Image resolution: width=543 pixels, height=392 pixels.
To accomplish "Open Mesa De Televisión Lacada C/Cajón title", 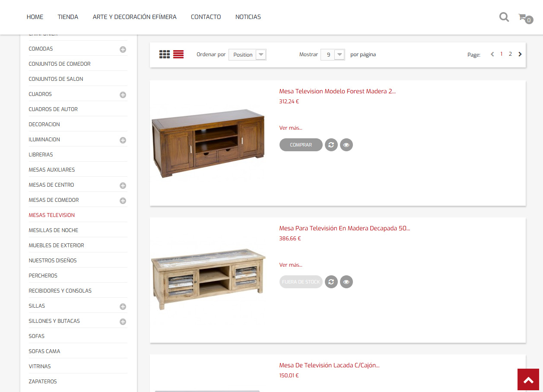I will tap(330, 365).
